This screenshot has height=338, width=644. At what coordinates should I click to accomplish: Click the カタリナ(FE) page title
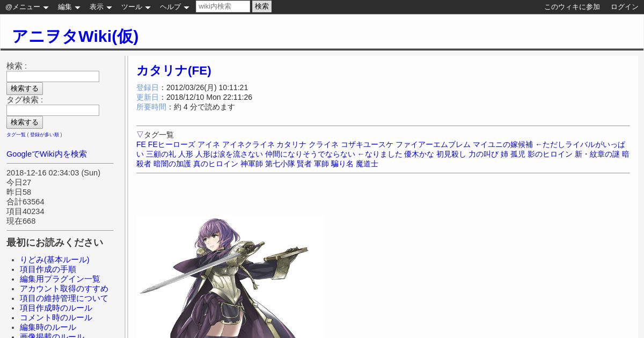coord(174,70)
